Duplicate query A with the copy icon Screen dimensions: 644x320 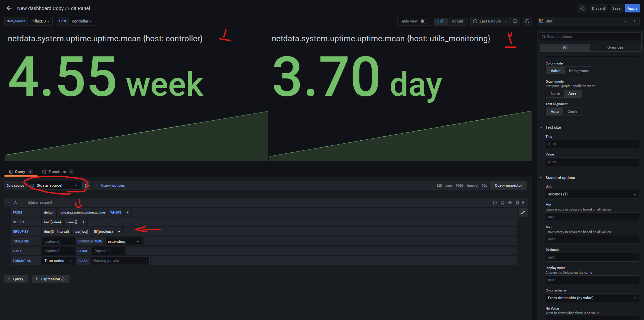(502, 203)
